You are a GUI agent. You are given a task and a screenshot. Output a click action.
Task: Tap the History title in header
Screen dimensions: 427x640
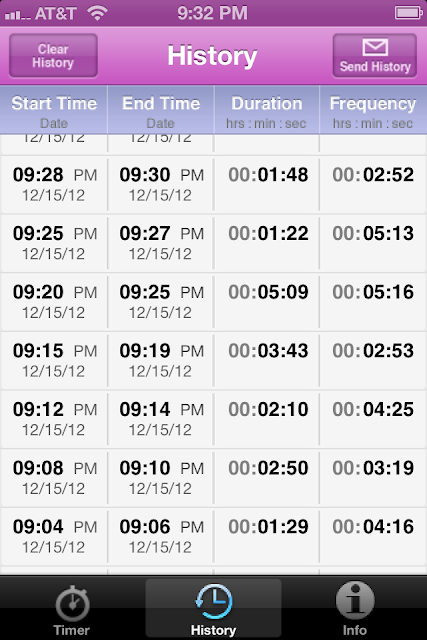(212, 56)
